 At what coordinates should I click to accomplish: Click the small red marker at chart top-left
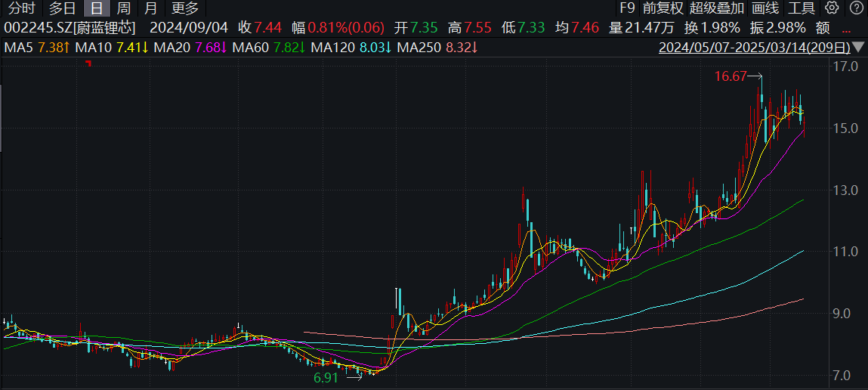(88, 63)
